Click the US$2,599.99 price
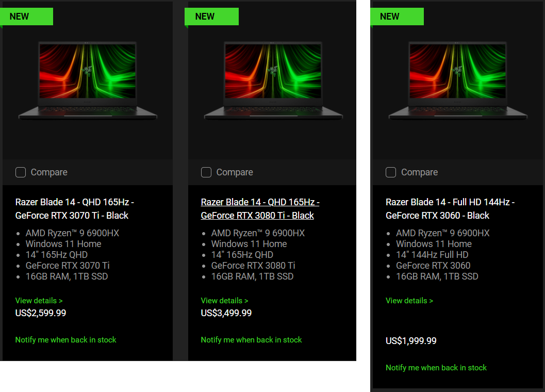This screenshot has height=392, width=545. click(41, 313)
